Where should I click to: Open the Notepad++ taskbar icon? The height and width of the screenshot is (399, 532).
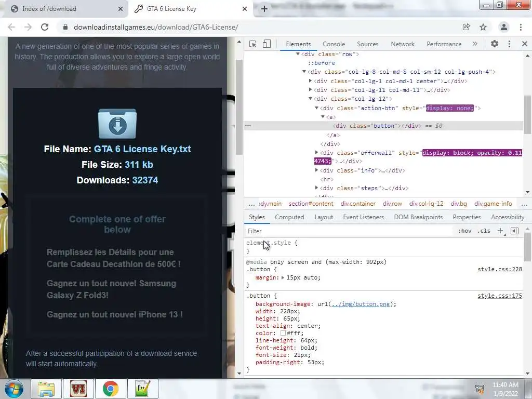coord(142,389)
